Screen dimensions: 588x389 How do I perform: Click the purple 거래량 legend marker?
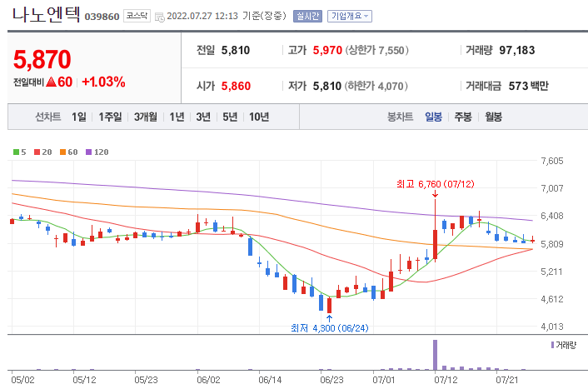click(552, 345)
